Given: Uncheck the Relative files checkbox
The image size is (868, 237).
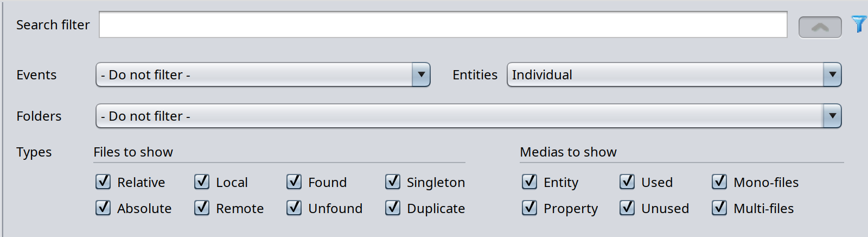Looking at the screenshot, I should pyautogui.click(x=103, y=182).
